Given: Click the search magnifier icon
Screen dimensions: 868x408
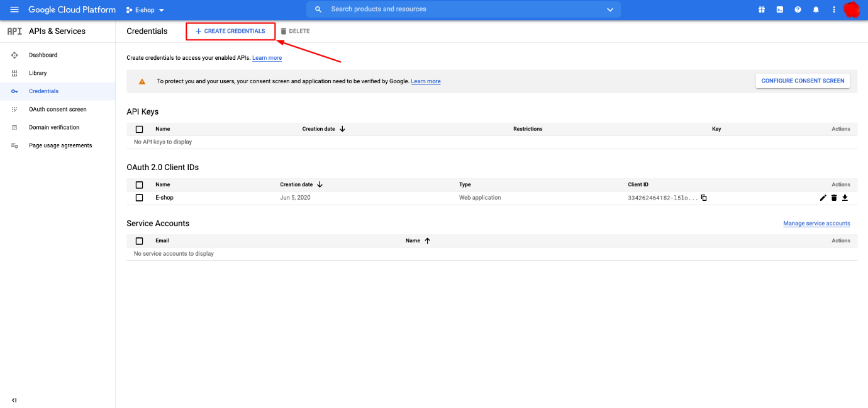Looking at the screenshot, I should [x=318, y=9].
